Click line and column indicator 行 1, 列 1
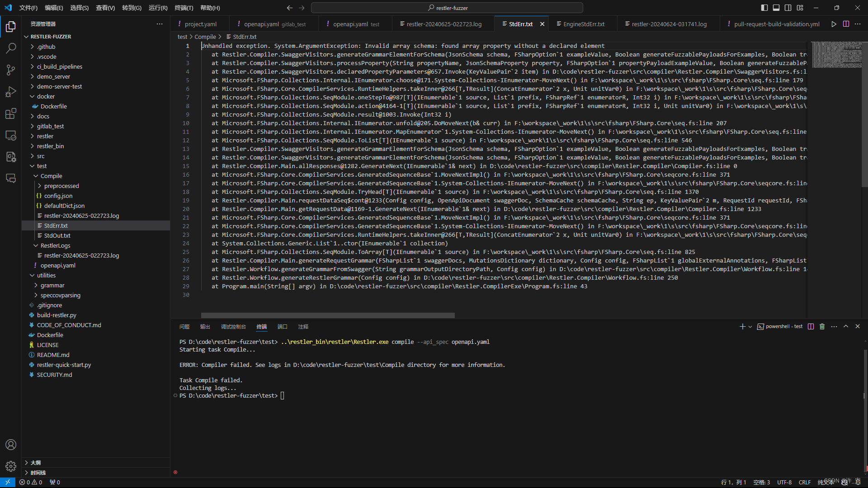This screenshot has width=868, height=488. [733, 482]
